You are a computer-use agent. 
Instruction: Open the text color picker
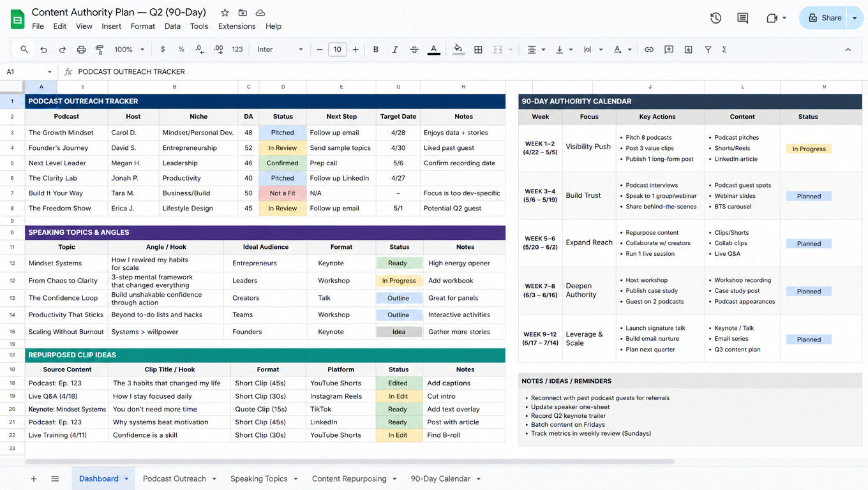[434, 49]
